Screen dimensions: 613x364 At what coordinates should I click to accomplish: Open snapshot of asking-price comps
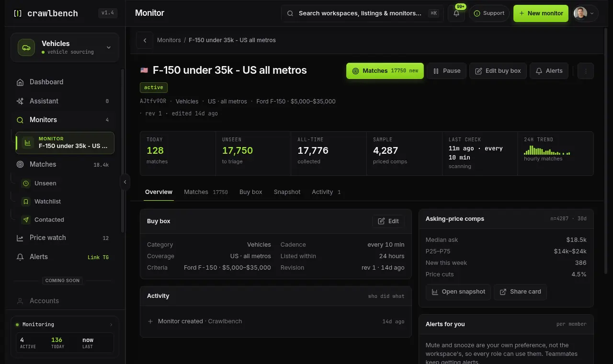(x=458, y=292)
